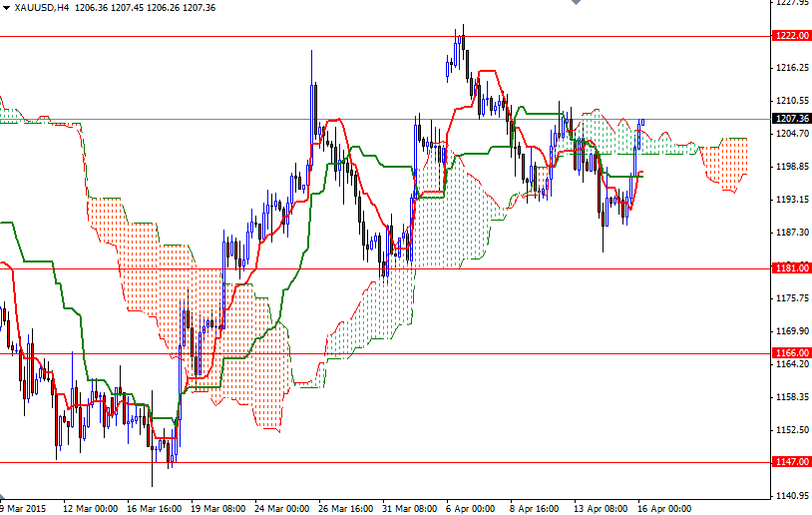Click the 1158.35 value on price scale
812x515 pixels.
pos(791,397)
